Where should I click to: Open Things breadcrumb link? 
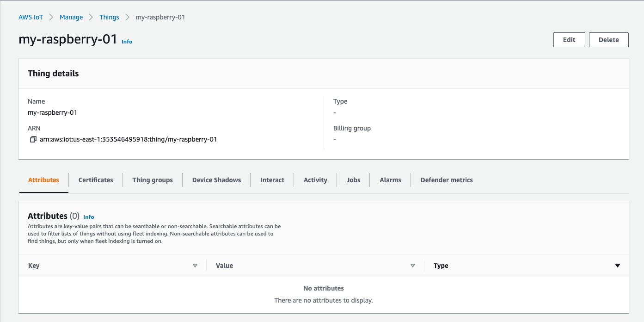109,17
